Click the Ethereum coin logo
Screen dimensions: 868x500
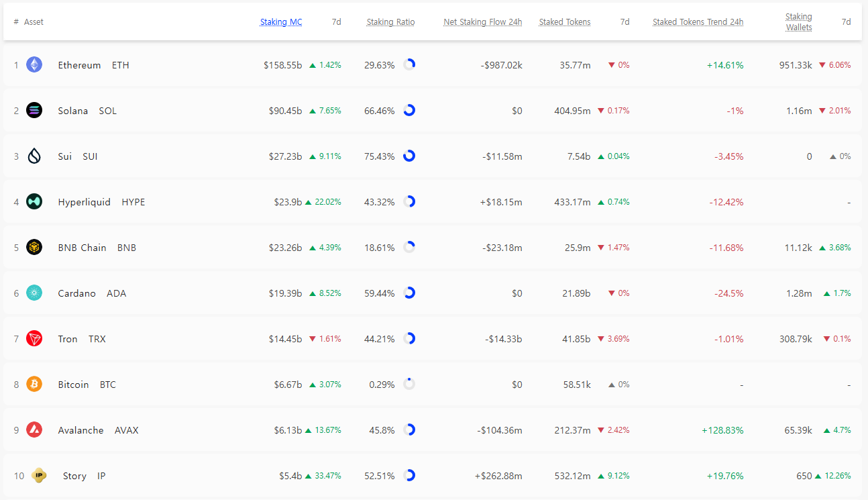(x=34, y=64)
